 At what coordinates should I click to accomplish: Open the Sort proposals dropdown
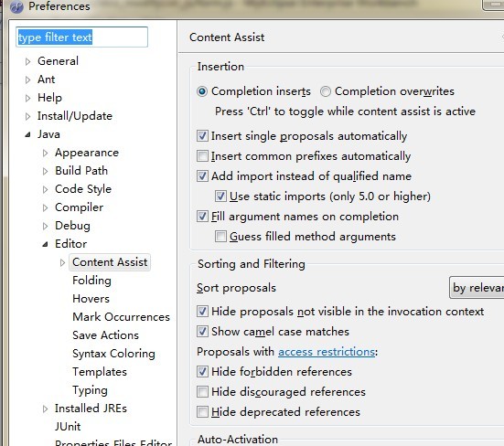(477, 288)
